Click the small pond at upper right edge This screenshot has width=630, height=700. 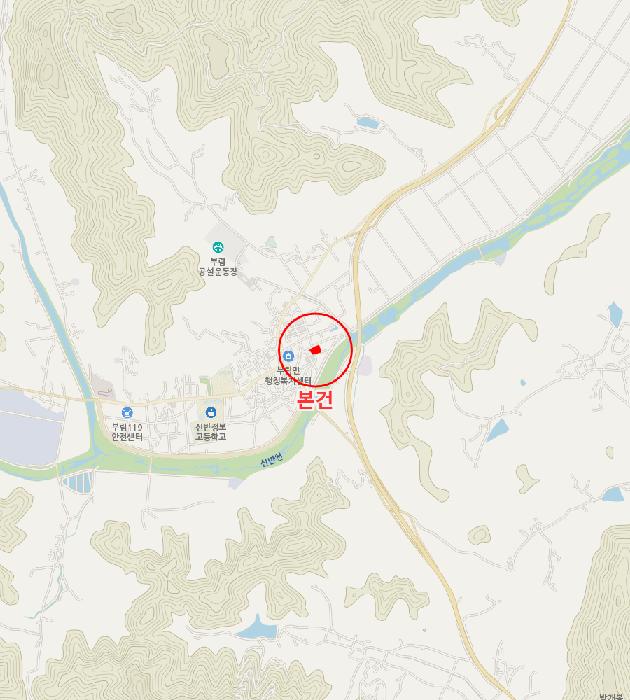(x=615, y=313)
